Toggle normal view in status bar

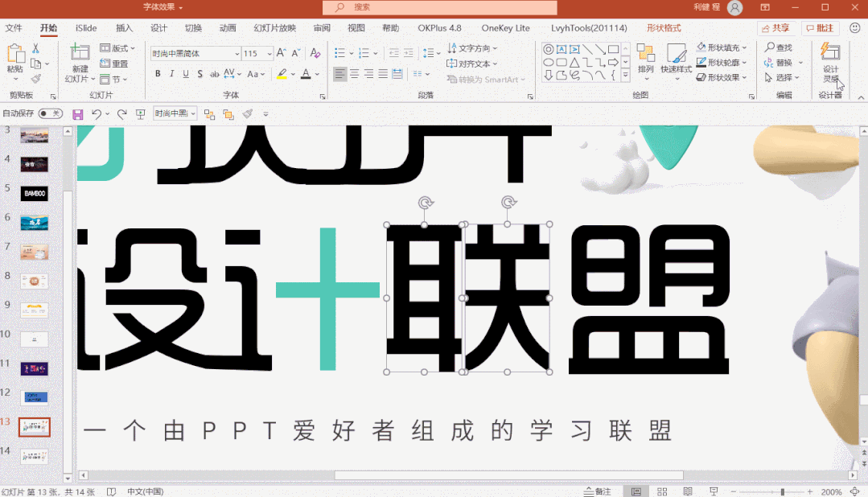pos(636,491)
